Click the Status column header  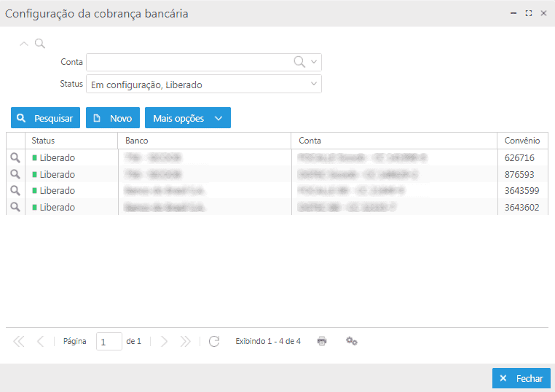point(71,141)
